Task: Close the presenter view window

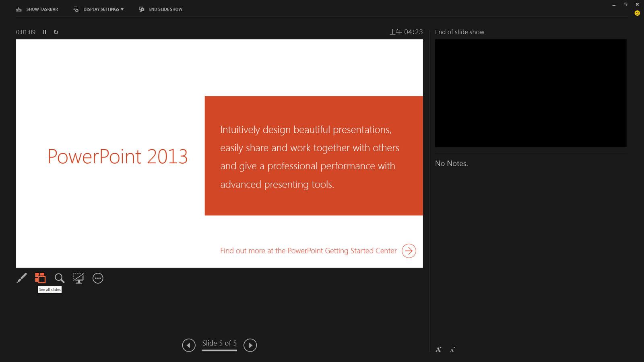Action: [637, 4]
